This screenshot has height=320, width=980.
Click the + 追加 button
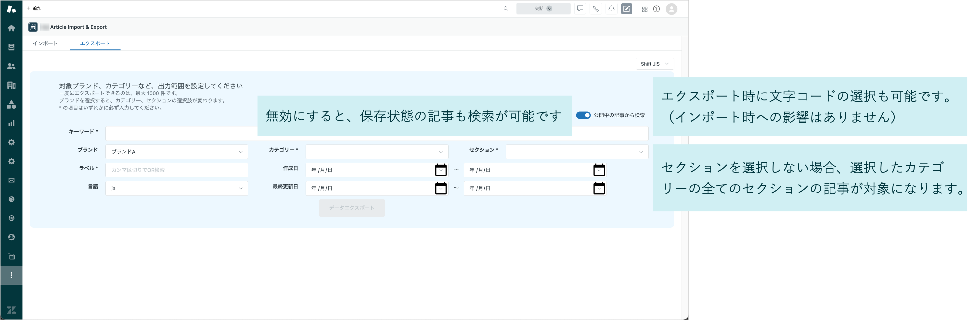[x=34, y=8]
